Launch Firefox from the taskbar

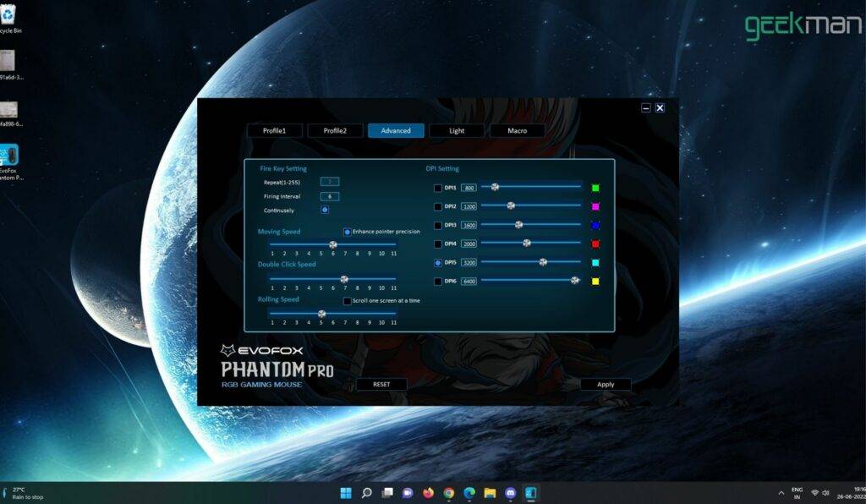click(428, 493)
